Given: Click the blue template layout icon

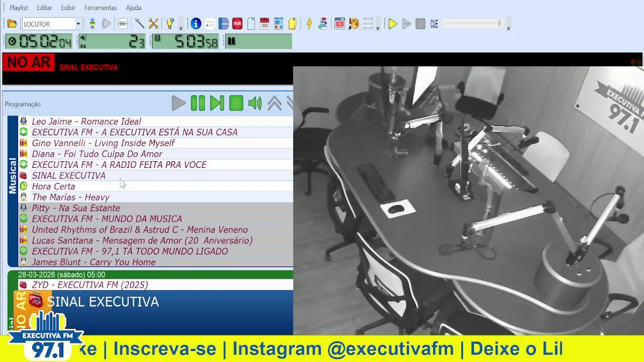Looking at the screenshot, I should tap(279, 24).
